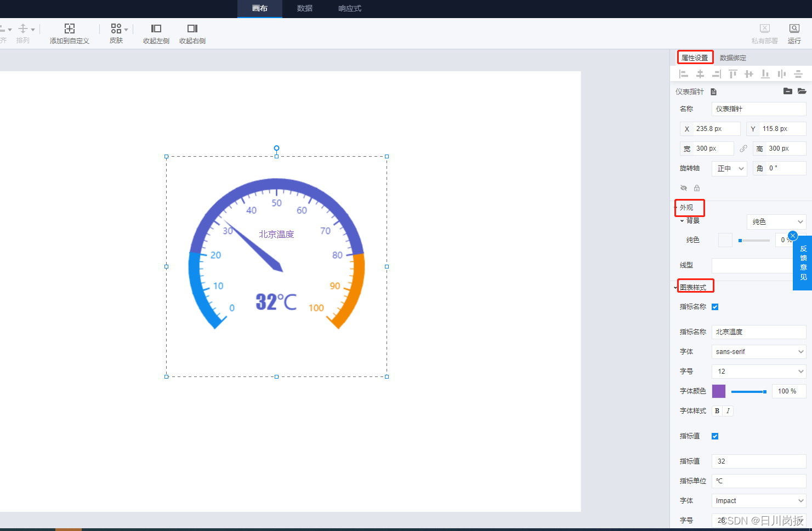812x531 pixels.
Task: Toggle the width-height link chain icon
Action: point(743,149)
